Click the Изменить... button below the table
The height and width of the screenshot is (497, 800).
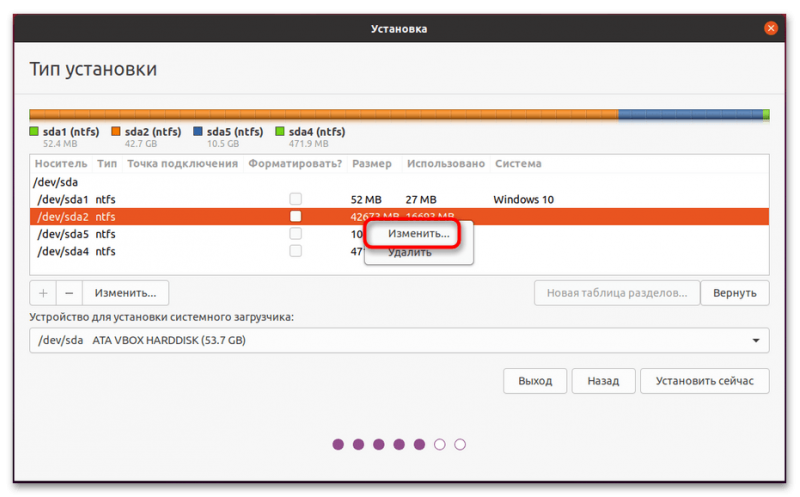pos(126,293)
